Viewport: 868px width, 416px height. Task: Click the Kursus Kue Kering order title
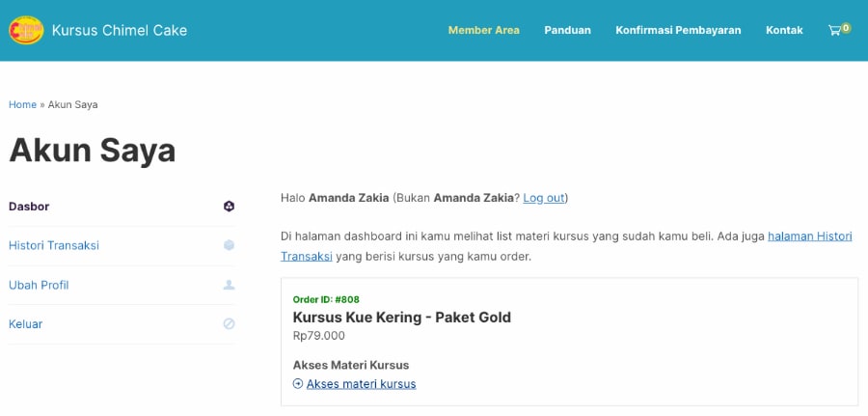click(401, 318)
